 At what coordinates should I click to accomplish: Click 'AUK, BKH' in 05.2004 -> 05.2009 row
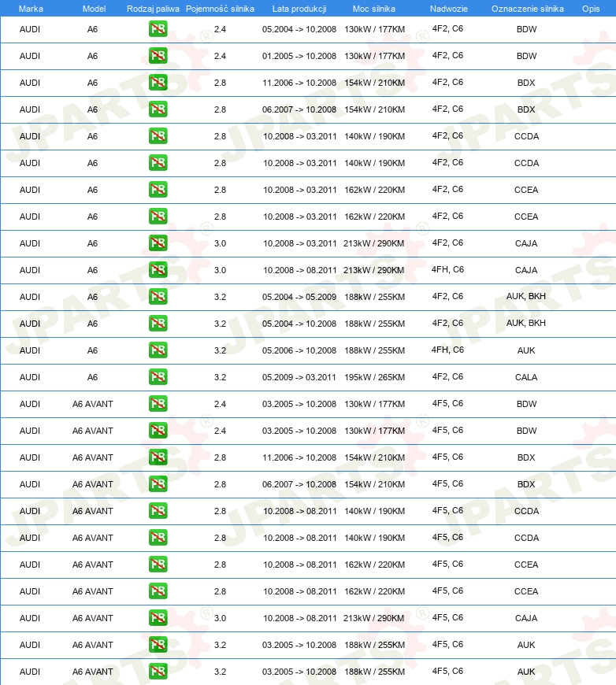coord(526,296)
